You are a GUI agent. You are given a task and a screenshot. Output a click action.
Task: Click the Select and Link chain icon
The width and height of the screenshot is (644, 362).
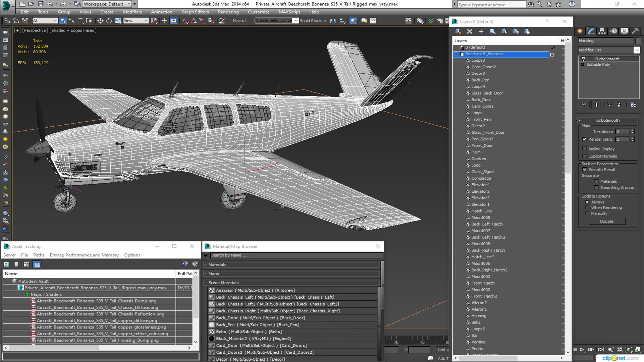pyautogui.click(x=7, y=21)
